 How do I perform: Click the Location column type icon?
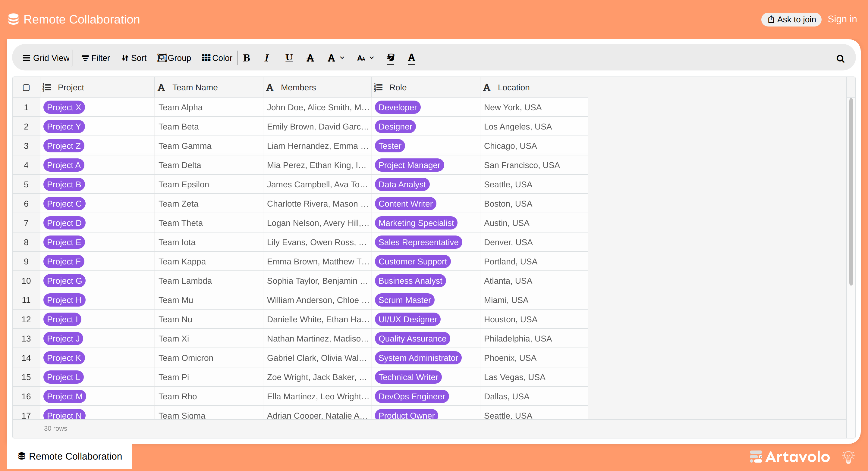pyautogui.click(x=487, y=88)
